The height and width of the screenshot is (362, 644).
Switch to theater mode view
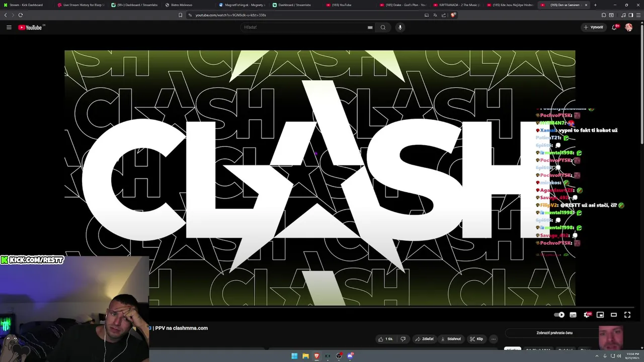point(614,315)
